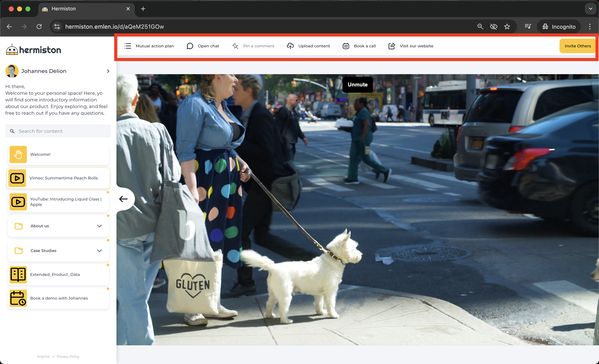Open chat via speech bubble icon

(x=190, y=46)
